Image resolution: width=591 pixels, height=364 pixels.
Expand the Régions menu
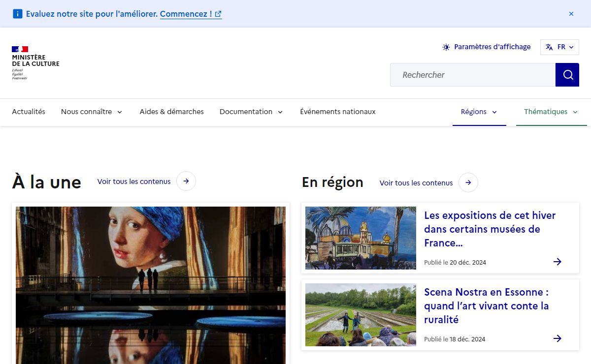click(479, 112)
